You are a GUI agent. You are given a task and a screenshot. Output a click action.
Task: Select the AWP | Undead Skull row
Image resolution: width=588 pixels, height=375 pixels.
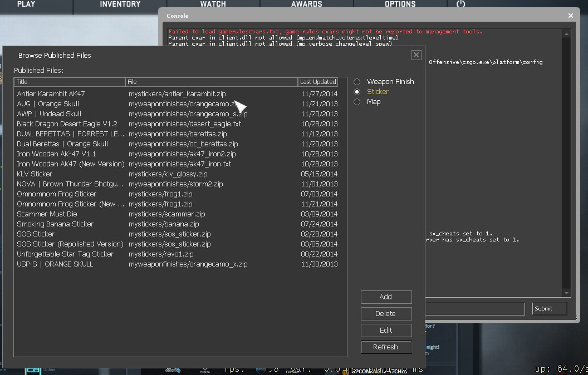[x=177, y=114]
